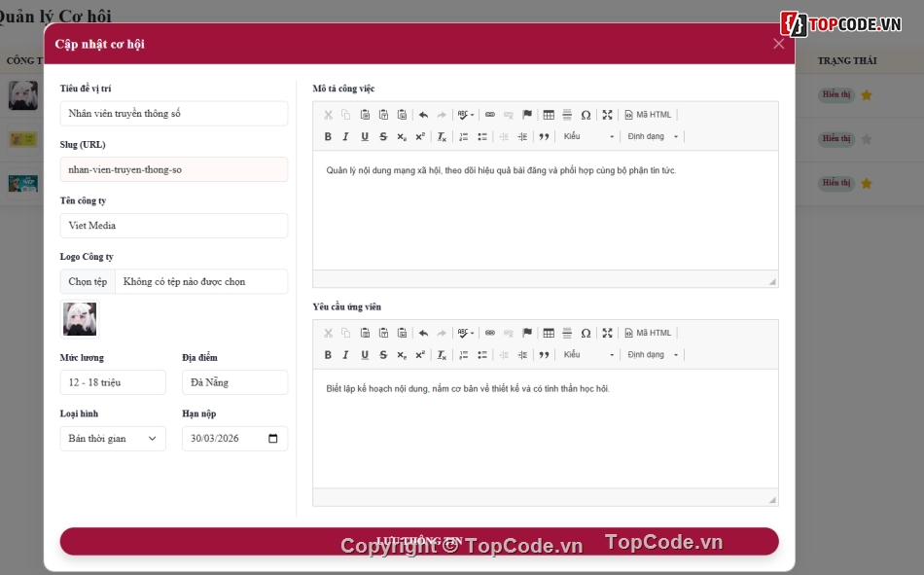
Task: Undo last change in Mô tả công việc editor
Action: coord(423,115)
